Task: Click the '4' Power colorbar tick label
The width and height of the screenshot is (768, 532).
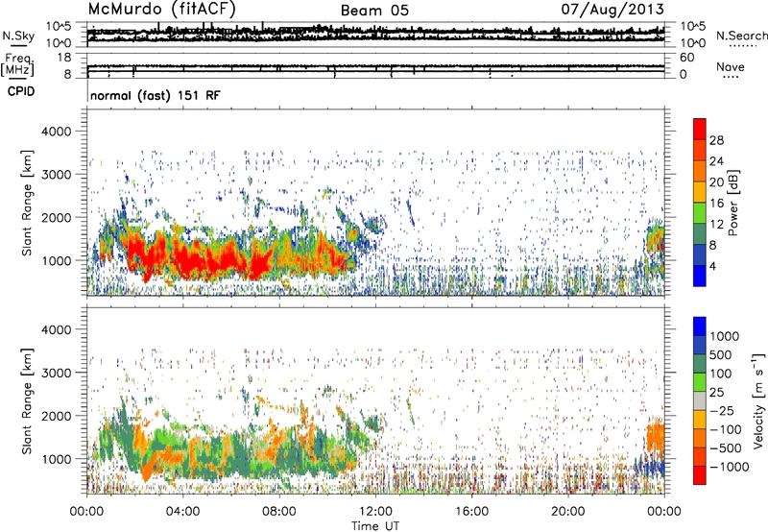Action: (x=713, y=267)
